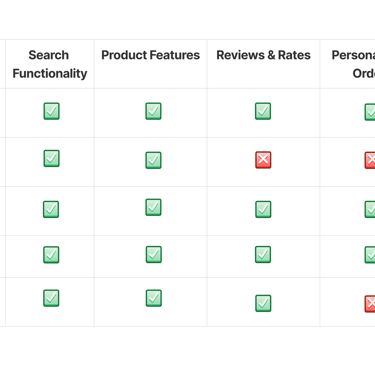The width and height of the screenshot is (375, 366).
Task: Click last row checkmark under Product Features
Action: coord(154,298)
